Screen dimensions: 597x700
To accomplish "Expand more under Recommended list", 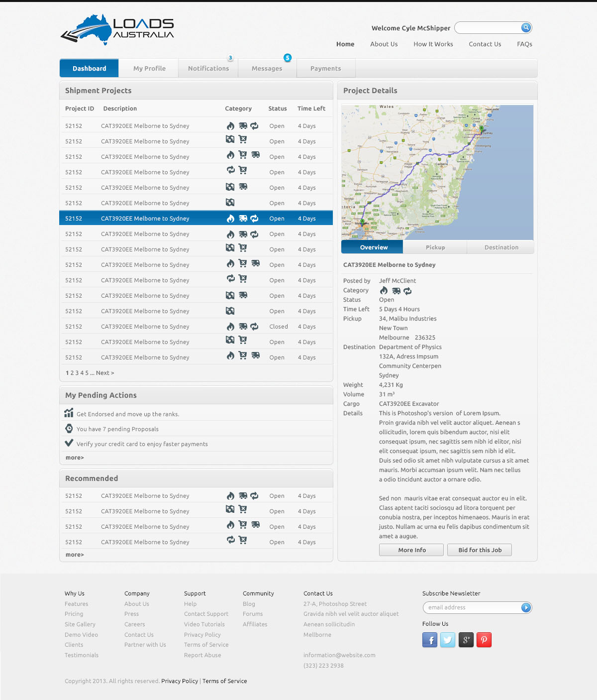I will point(75,555).
